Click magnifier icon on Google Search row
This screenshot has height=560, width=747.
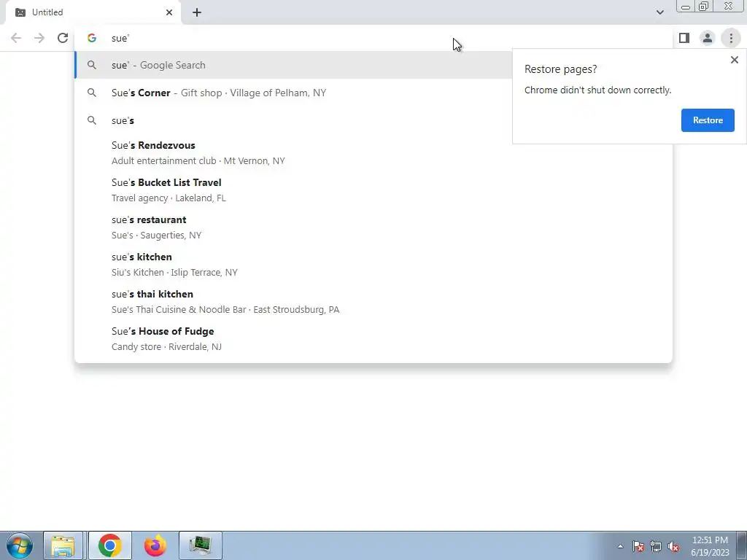pyautogui.click(x=92, y=65)
